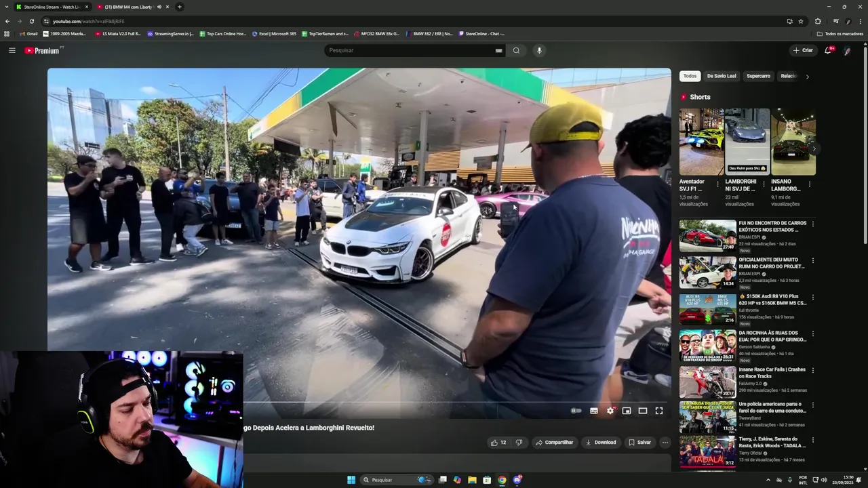Open options for OFICIALMENTE DEU MUITO RUIM video
The width and height of the screenshot is (868, 488).
pyautogui.click(x=812, y=260)
